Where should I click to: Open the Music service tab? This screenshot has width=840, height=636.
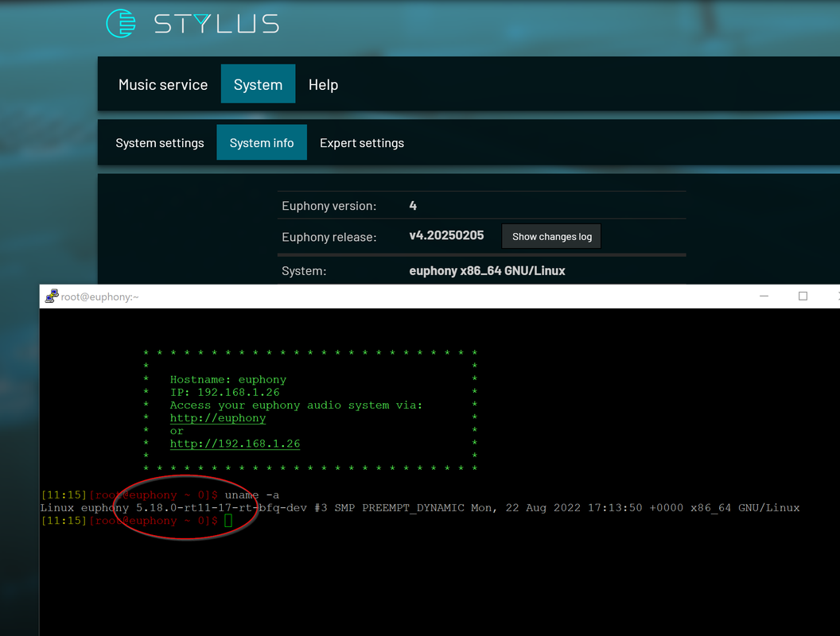tap(163, 84)
